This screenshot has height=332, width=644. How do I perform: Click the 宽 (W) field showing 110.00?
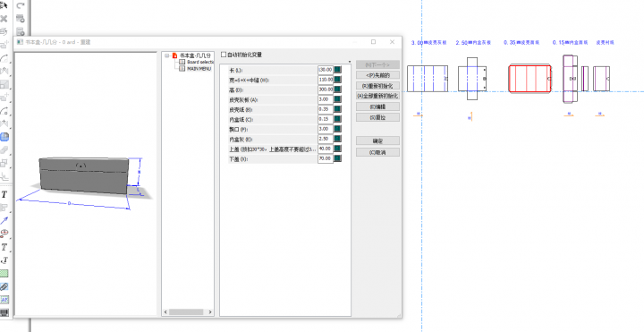(326, 80)
